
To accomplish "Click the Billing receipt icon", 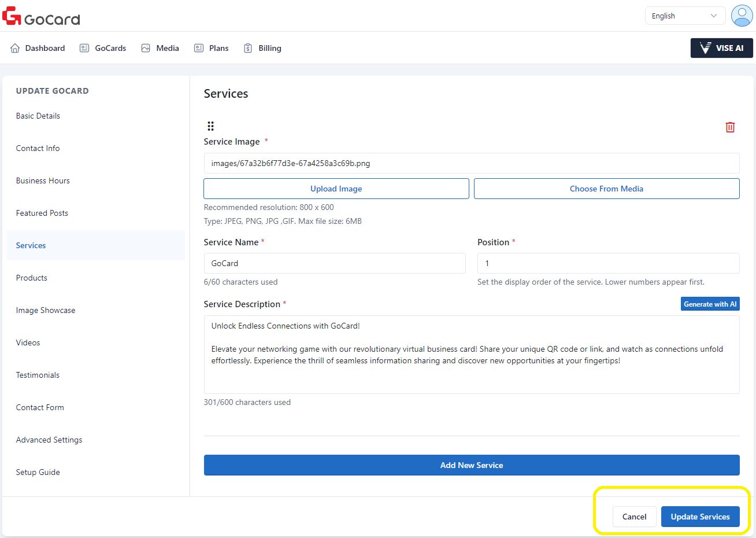I will point(248,48).
